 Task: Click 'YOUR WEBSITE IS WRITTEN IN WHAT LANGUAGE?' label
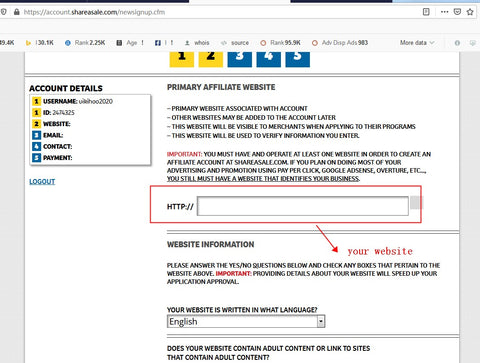click(x=242, y=310)
